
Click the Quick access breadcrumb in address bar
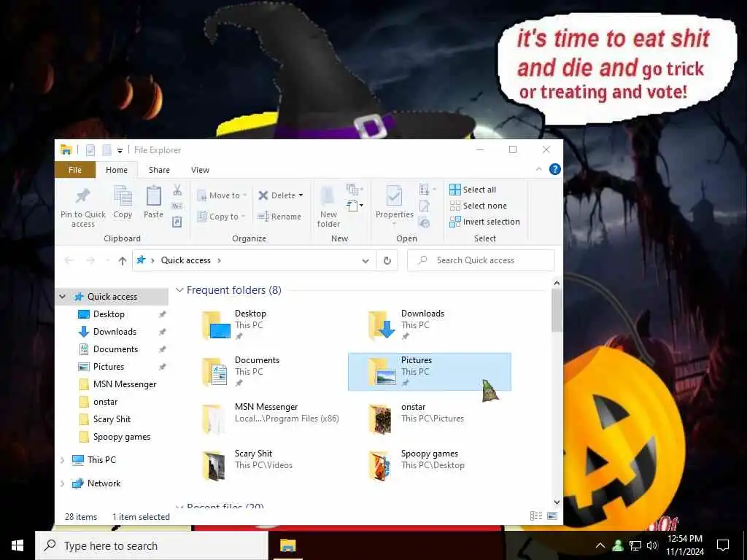[186, 260]
